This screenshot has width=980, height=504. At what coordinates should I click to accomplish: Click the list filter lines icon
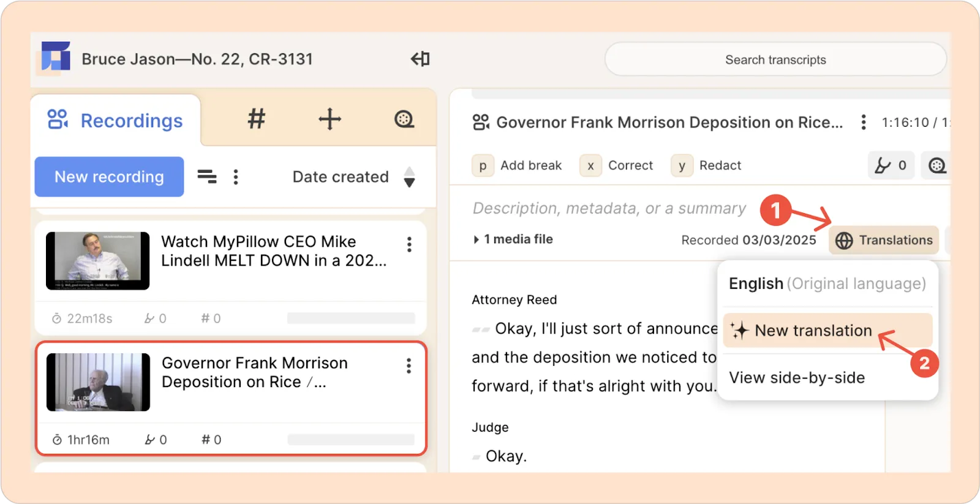click(206, 177)
